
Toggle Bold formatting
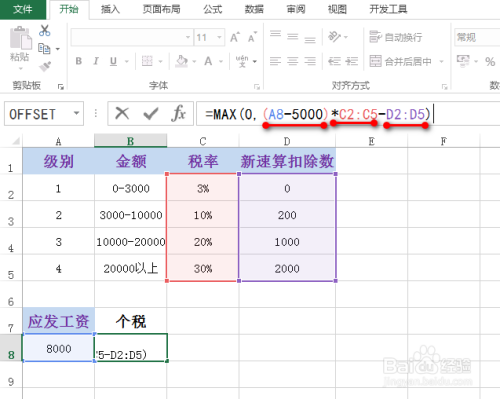point(79,61)
